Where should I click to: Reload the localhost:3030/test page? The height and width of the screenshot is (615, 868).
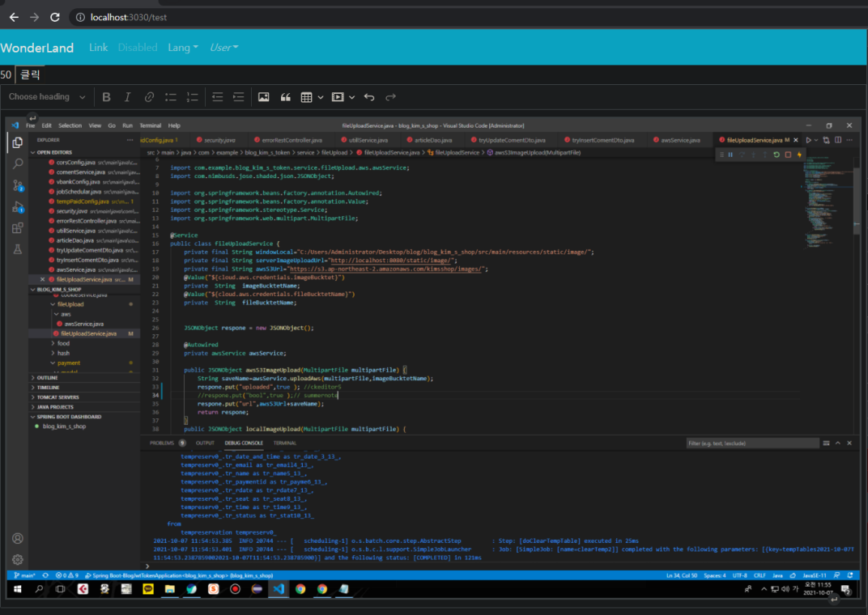(55, 17)
